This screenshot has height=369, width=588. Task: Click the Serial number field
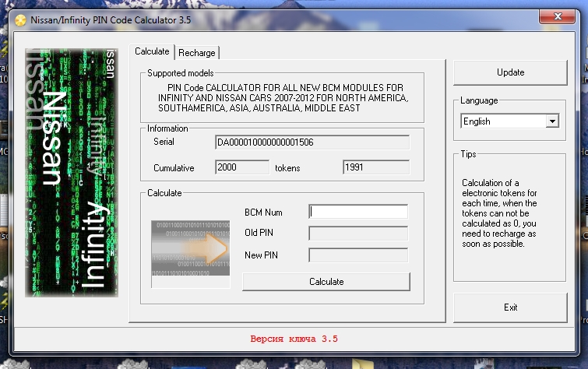coord(312,142)
